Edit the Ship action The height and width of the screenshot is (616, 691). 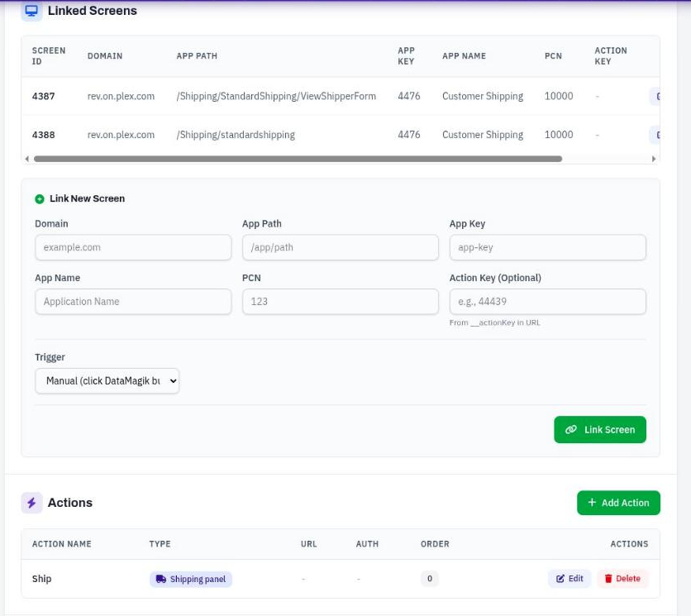569,579
